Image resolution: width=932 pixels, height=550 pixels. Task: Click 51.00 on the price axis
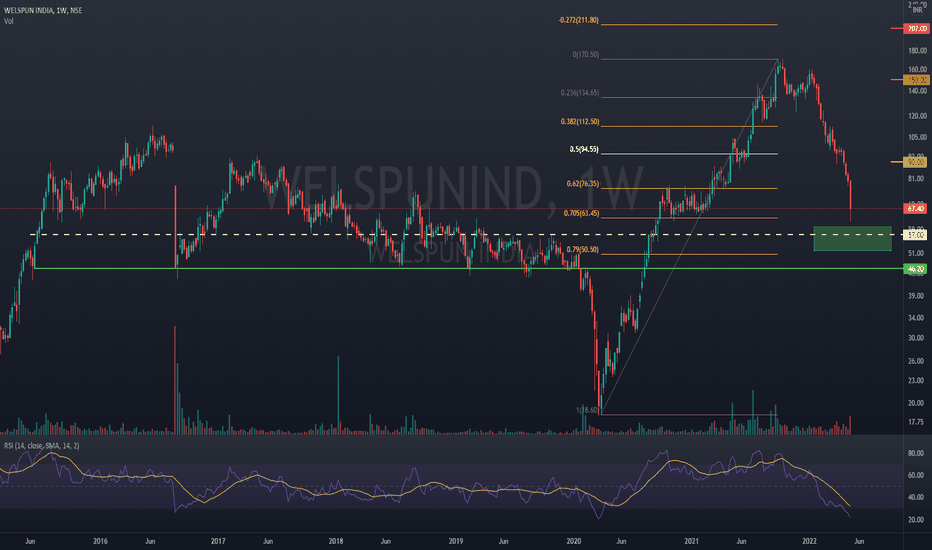click(x=917, y=253)
